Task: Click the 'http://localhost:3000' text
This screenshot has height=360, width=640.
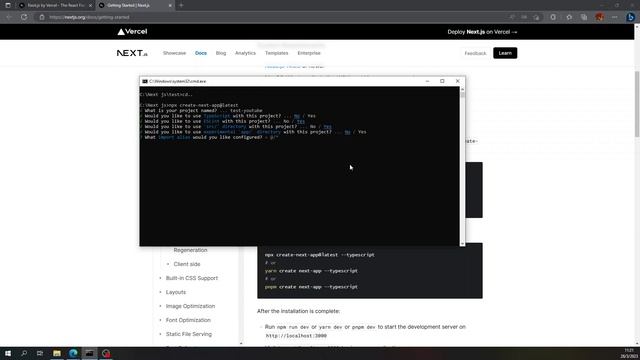Action: coord(296,336)
